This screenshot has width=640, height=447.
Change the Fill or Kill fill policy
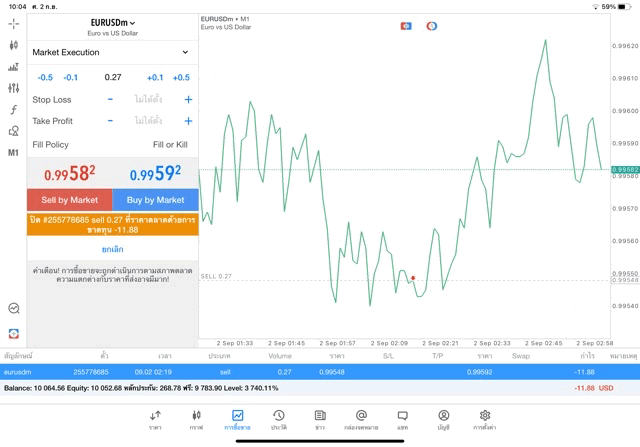click(x=170, y=145)
